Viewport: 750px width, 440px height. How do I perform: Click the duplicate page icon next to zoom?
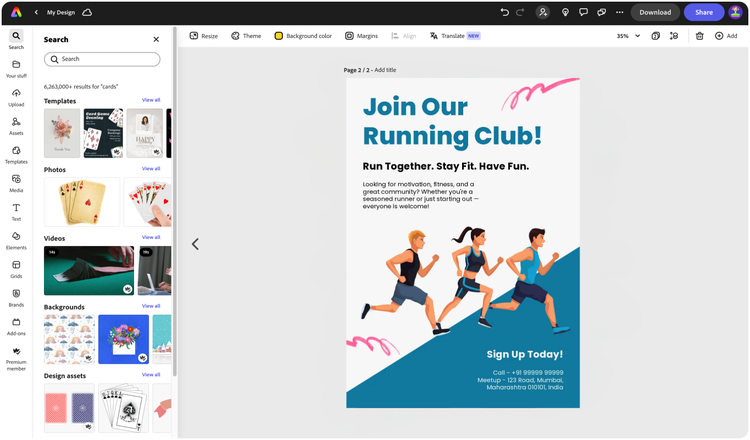point(656,36)
